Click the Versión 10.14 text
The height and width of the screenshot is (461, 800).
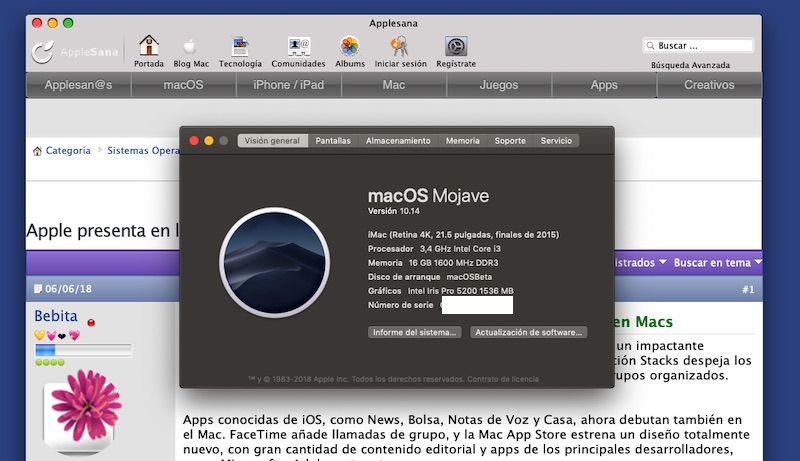click(x=393, y=211)
